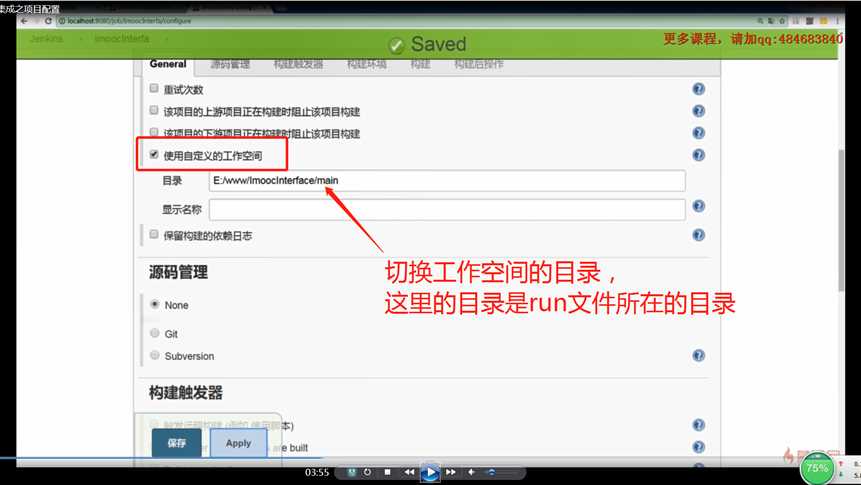Switch to the 源码管理 tab
This screenshot has height=485, width=861.
tap(230, 64)
